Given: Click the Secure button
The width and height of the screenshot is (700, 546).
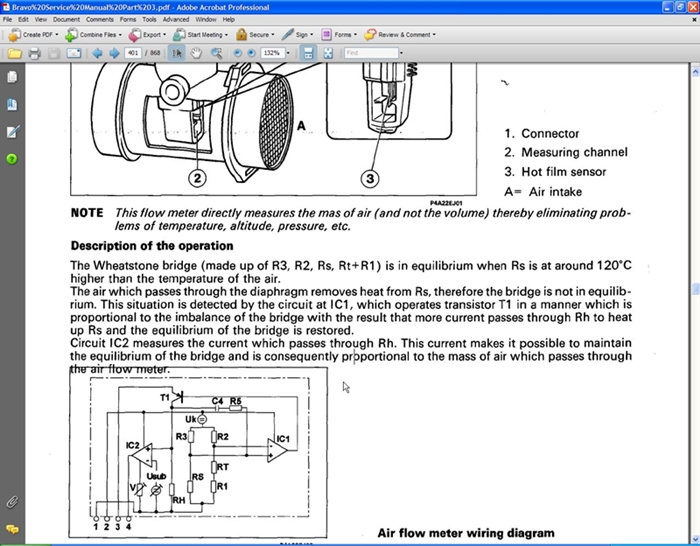Looking at the screenshot, I should [x=257, y=34].
